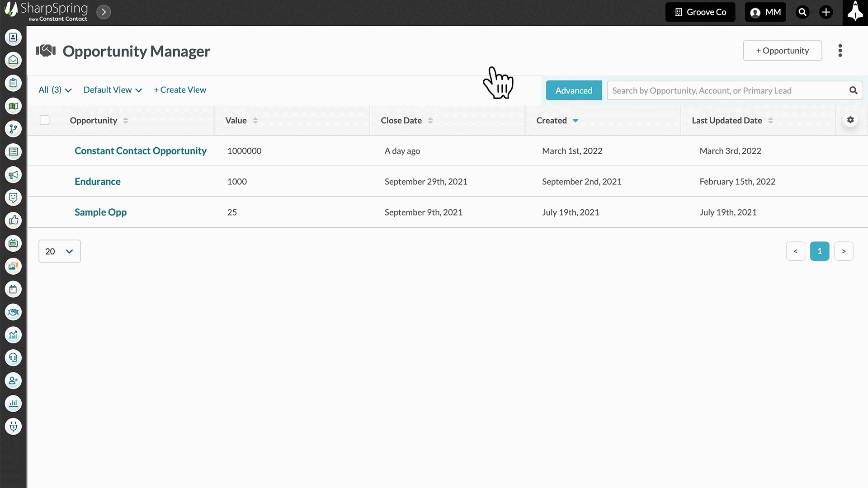Open the calendar sidebar icon
The image size is (868, 488).
click(13, 289)
